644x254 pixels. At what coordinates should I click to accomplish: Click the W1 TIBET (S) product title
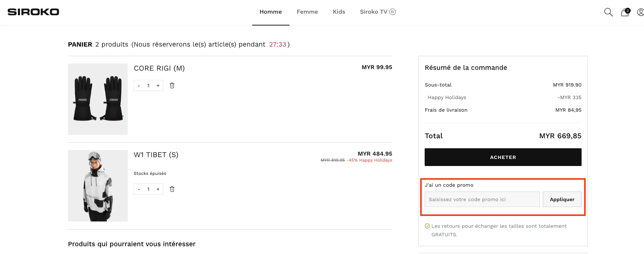[156, 155]
